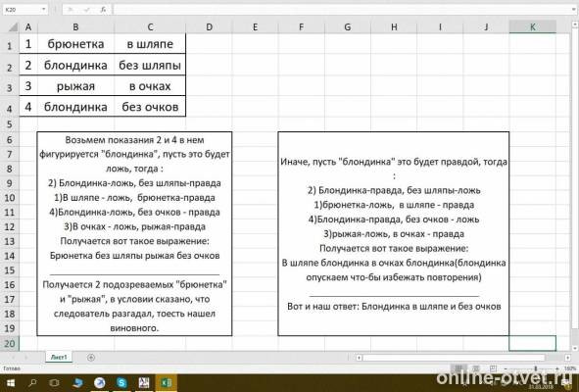579x392 pixels.
Task: Click the 160% zoom level
Action: click(x=570, y=368)
